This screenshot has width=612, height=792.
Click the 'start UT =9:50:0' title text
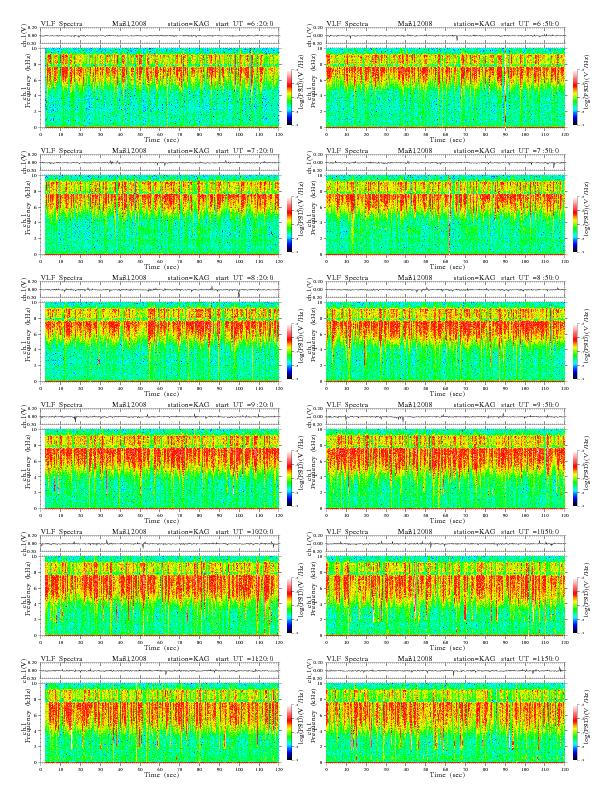pos(530,405)
